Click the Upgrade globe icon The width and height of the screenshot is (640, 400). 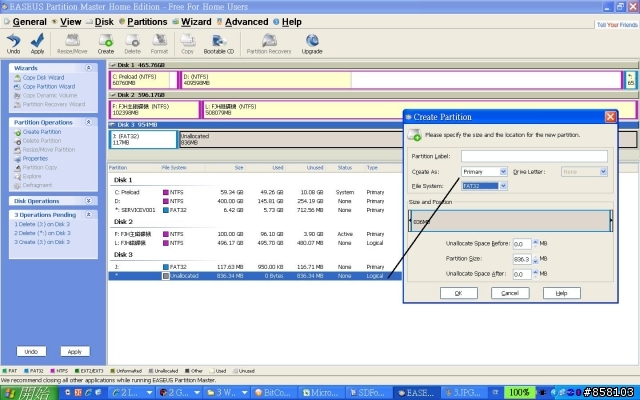coord(312,44)
